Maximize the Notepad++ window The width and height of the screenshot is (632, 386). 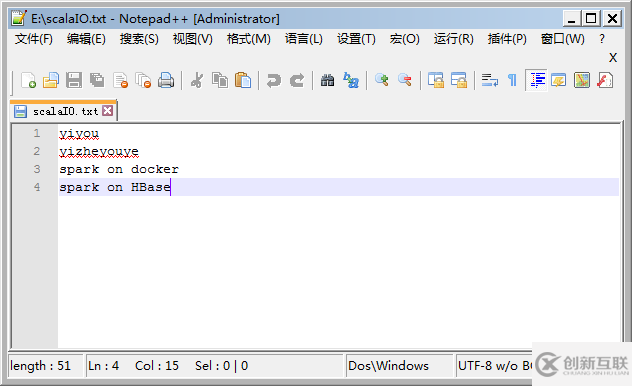tap(591, 19)
